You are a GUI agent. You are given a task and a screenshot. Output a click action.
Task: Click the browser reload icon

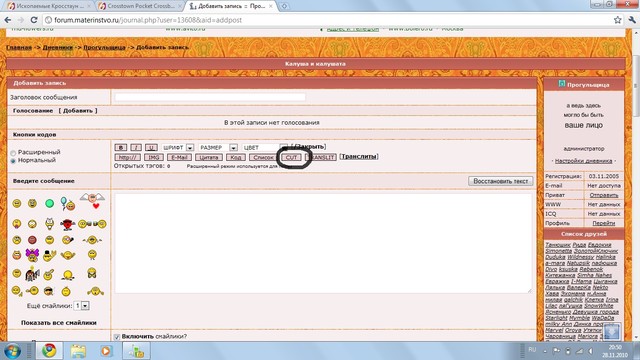pyautogui.click(x=34, y=20)
